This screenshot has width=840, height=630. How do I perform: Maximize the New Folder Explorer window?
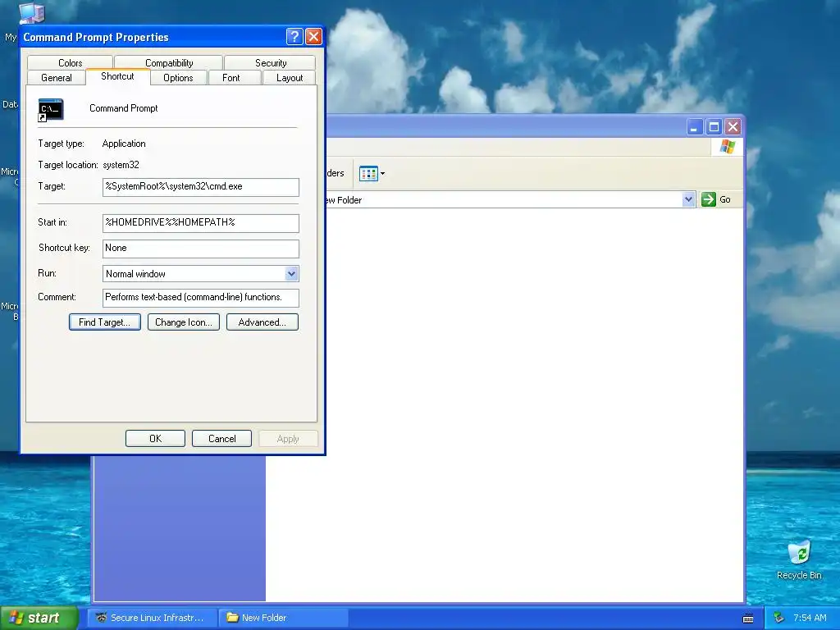pos(714,127)
